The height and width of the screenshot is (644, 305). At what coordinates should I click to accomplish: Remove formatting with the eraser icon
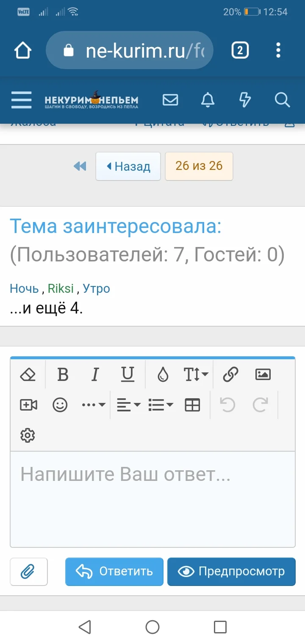(27, 374)
